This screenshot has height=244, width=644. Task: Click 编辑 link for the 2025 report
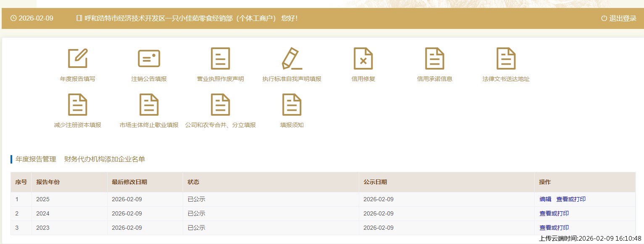pos(545,199)
